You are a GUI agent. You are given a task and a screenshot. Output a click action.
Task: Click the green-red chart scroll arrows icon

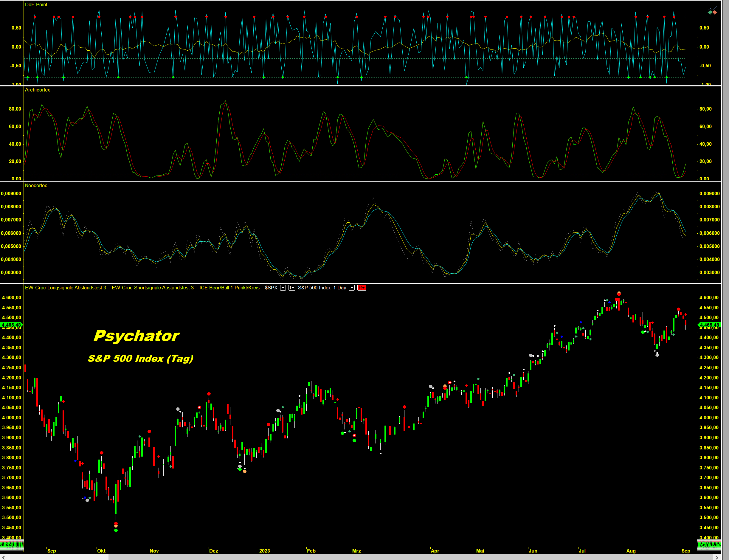click(712, 12)
